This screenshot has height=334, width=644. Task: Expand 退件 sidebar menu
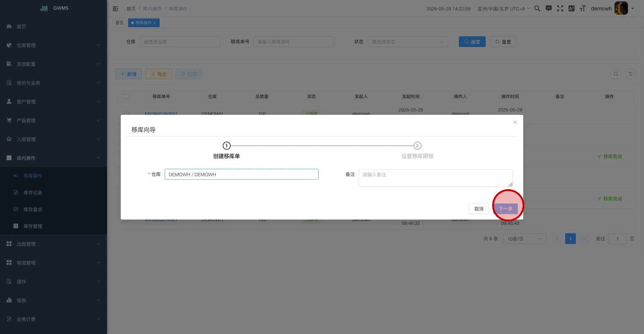click(54, 282)
